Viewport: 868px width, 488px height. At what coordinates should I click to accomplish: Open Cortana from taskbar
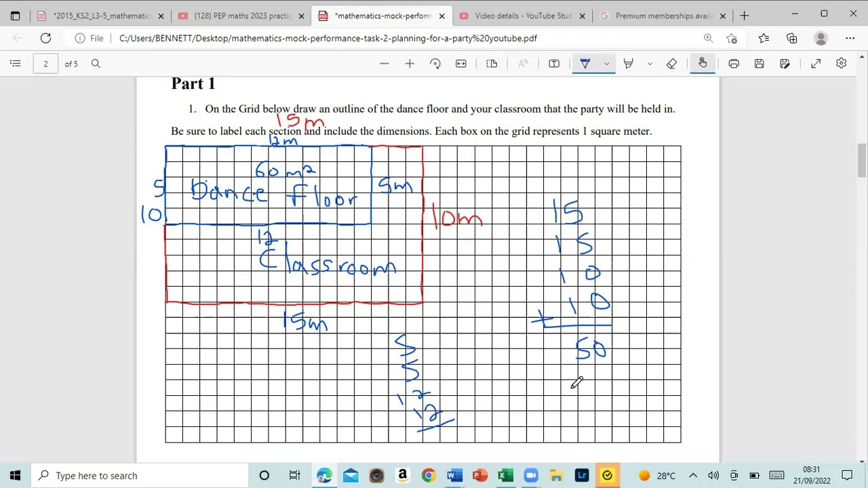click(264, 475)
